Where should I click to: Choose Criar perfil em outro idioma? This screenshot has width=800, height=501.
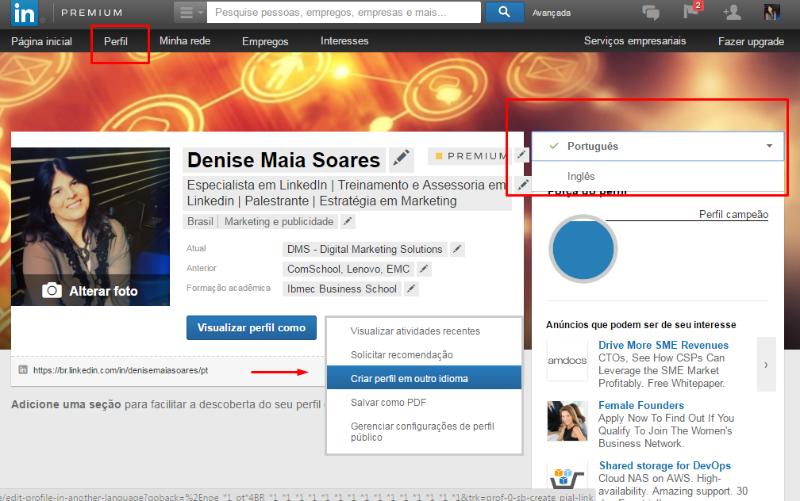click(x=424, y=378)
